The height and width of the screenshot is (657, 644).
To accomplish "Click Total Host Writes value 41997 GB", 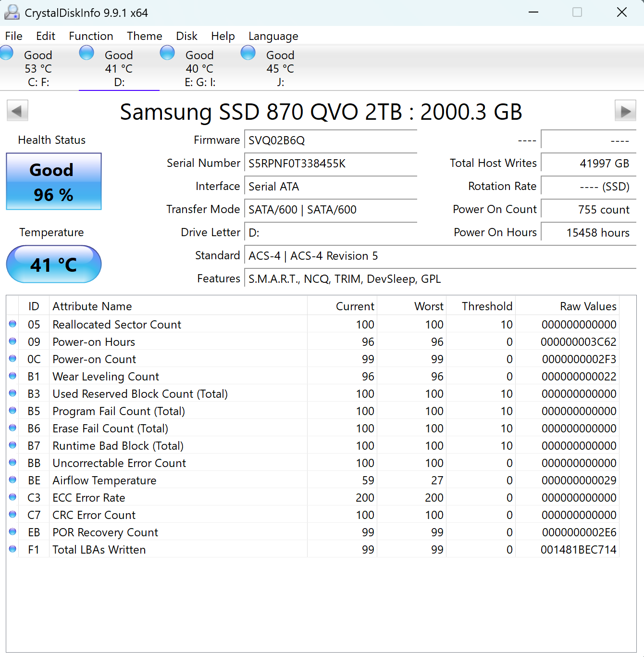I will click(589, 163).
